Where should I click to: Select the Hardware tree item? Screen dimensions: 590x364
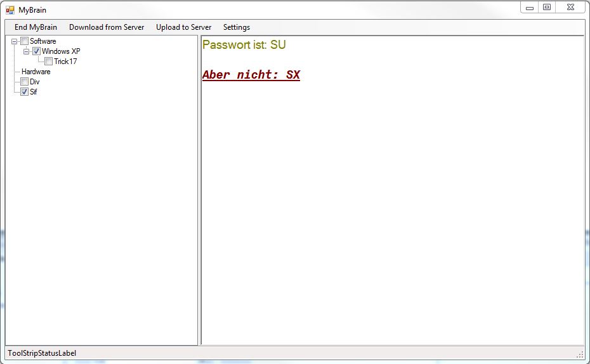(36, 72)
